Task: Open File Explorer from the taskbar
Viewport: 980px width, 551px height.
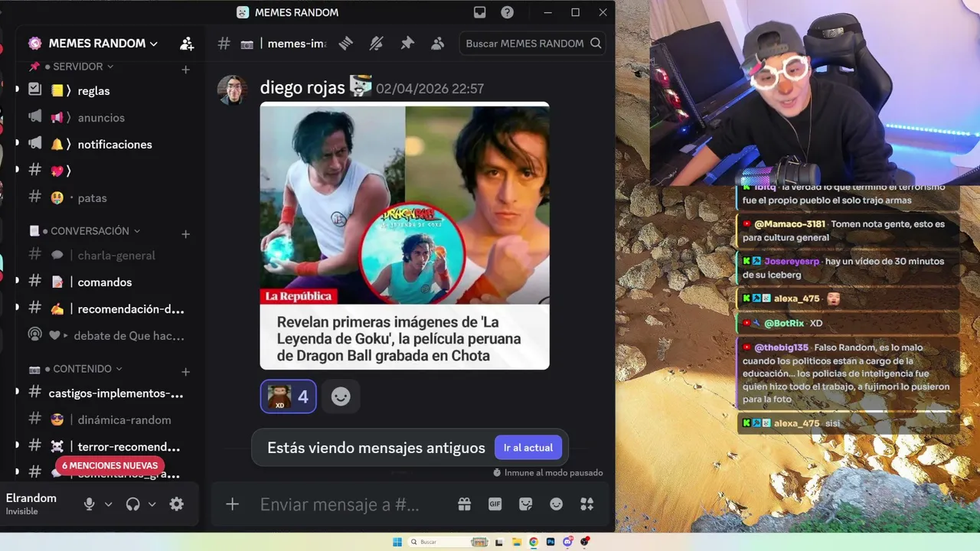Action: tap(517, 542)
